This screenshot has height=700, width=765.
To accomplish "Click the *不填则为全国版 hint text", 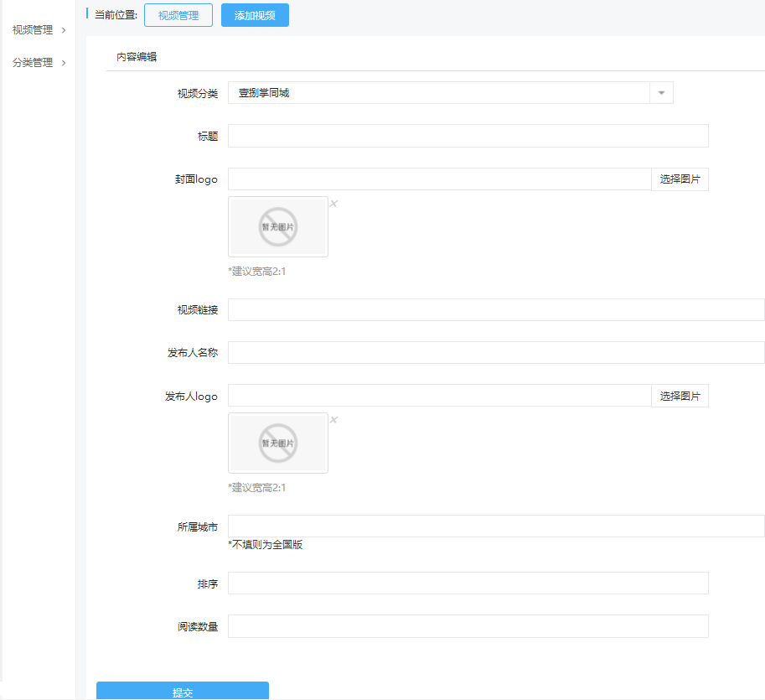I will coord(266,544).
